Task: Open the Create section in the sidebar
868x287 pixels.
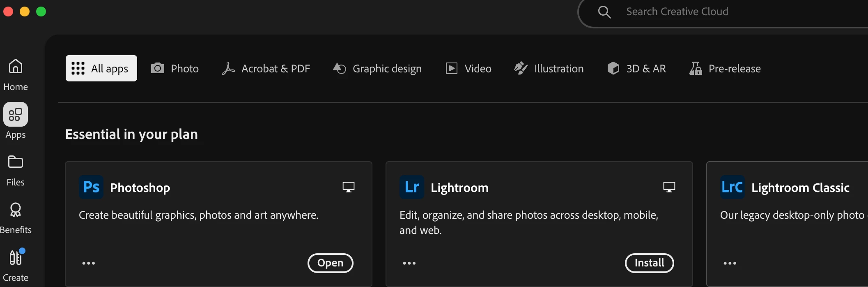Action: click(x=16, y=265)
